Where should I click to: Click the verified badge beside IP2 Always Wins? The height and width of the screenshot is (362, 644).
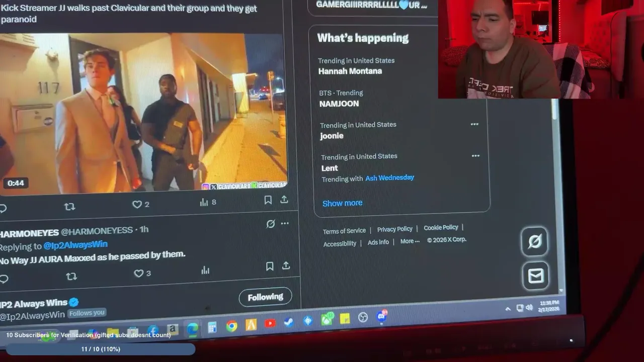pyautogui.click(x=74, y=302)
